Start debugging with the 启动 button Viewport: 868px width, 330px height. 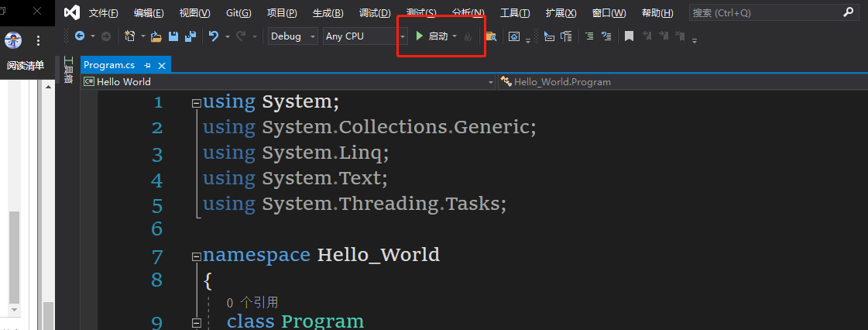click(x=432, y=36)
